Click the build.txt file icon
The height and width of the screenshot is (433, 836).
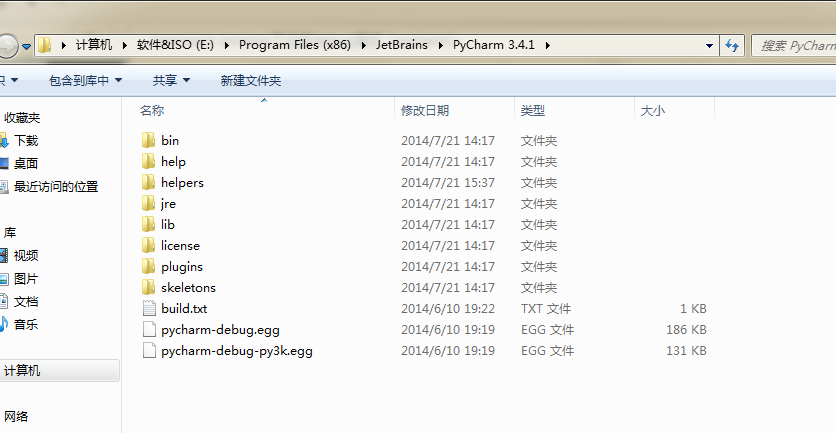point(149,308)
